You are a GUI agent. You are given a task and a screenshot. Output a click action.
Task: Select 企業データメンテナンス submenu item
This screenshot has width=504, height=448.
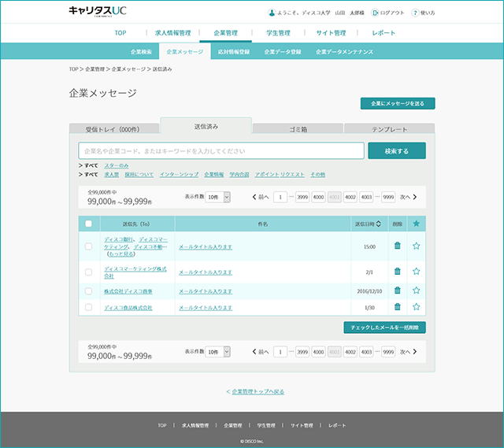344,52
